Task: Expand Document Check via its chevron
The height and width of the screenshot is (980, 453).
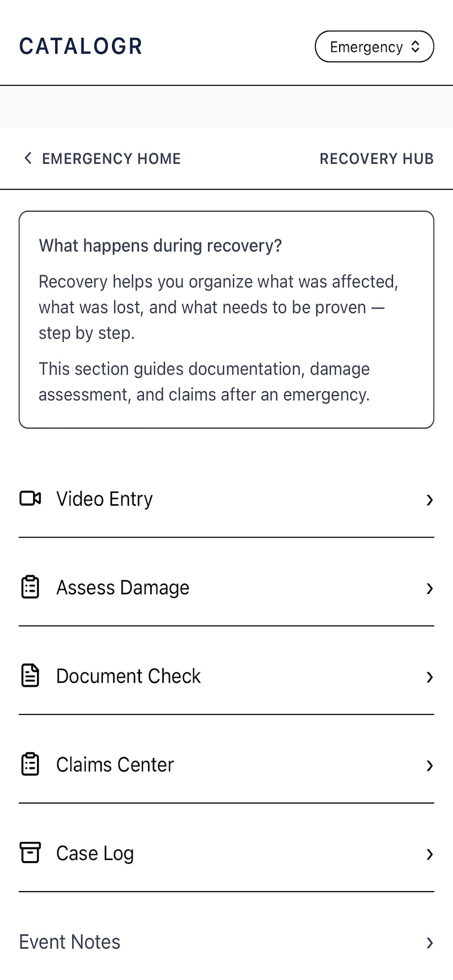Action: coord(429,677)
